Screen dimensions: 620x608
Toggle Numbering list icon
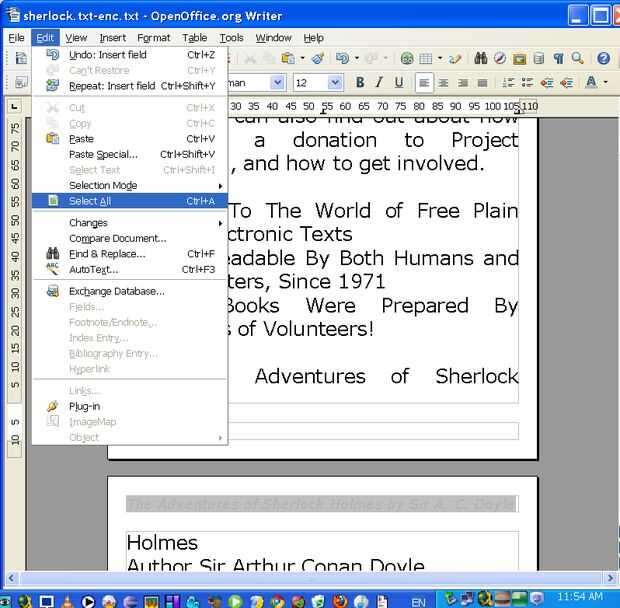[508, 83]
